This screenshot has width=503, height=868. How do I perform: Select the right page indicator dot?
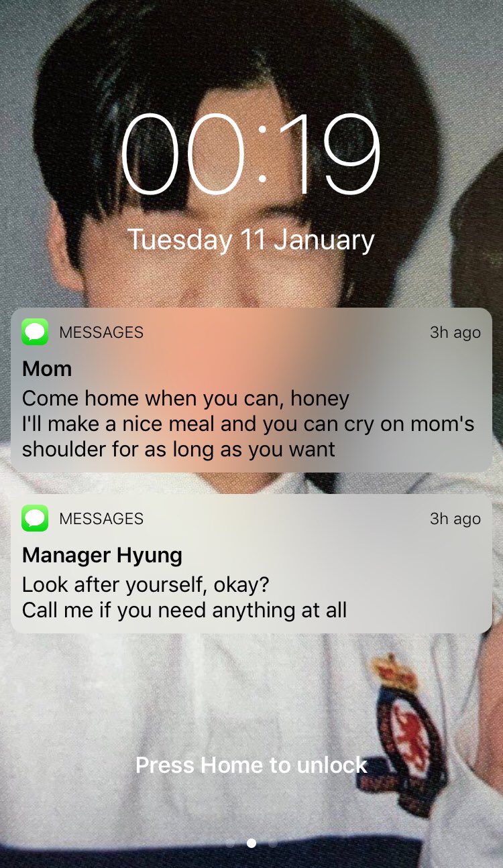click(x=273, y=843)
